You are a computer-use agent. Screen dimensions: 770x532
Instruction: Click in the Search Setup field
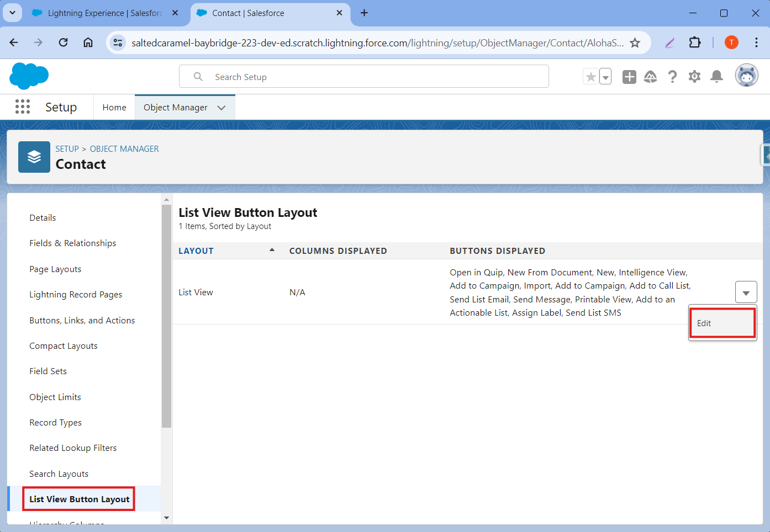click(364, 77)
